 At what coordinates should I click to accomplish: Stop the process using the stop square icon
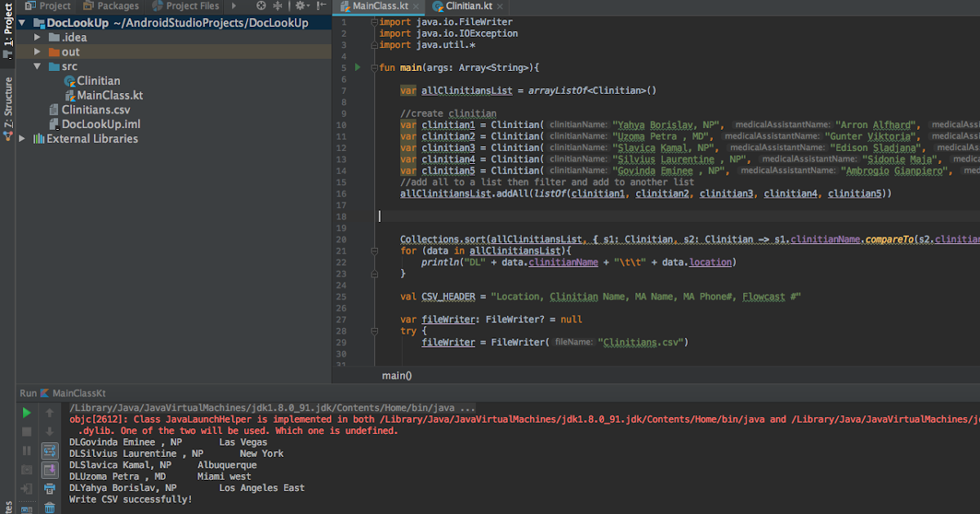point(27,431)
